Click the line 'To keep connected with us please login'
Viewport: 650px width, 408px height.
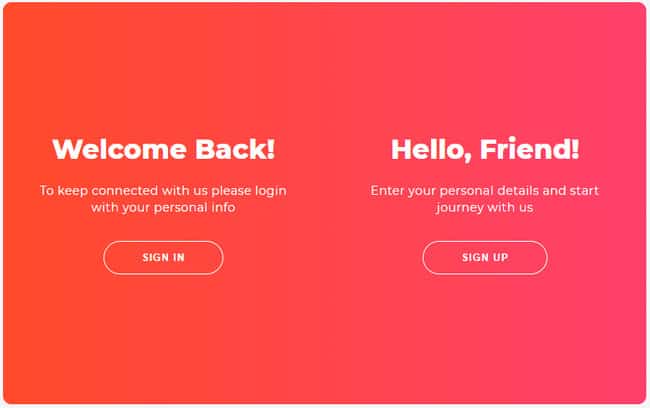163,191
